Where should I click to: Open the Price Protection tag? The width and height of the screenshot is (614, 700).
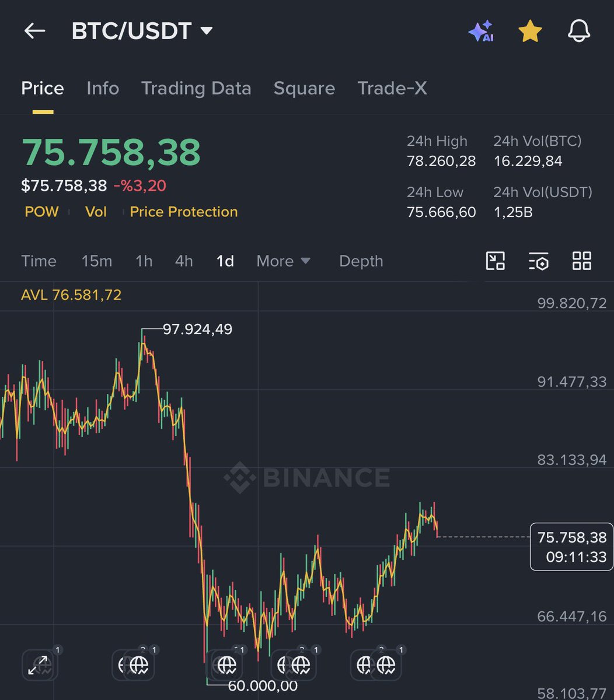(x=184, y=212)
